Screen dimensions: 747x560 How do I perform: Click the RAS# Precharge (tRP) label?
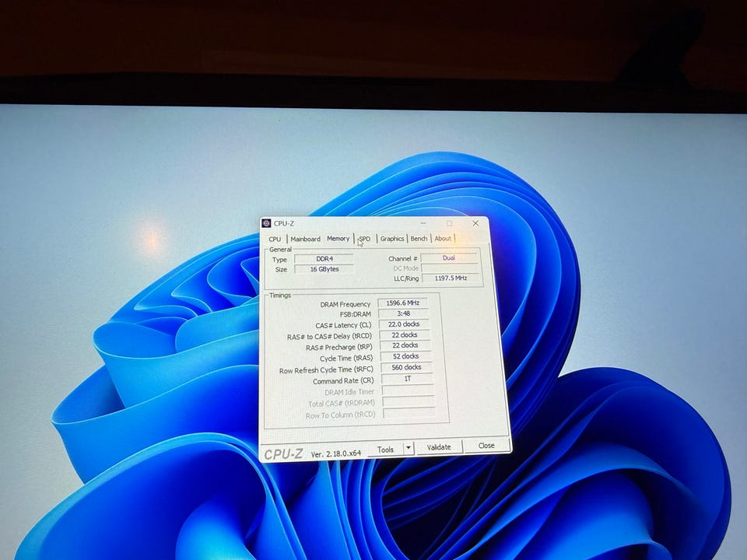[339, 348]
